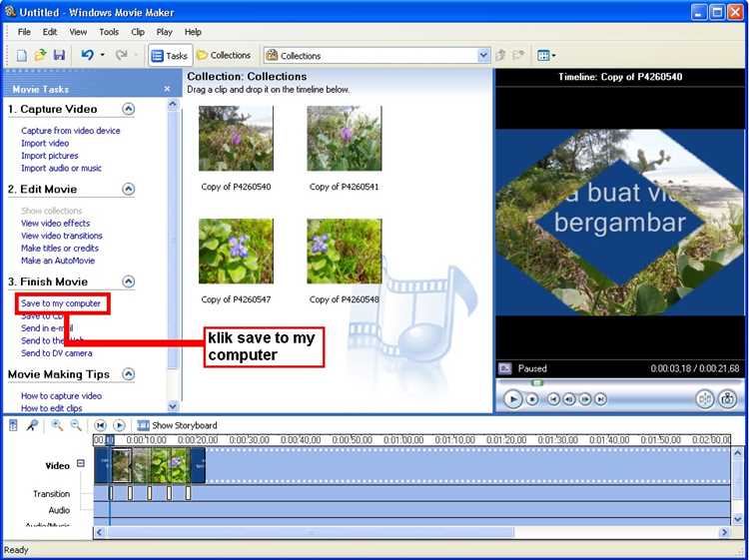Click the Save to my computer link
Image resolution: width=749 pixels, height=560 pixels.
click(x=61, y=303)
